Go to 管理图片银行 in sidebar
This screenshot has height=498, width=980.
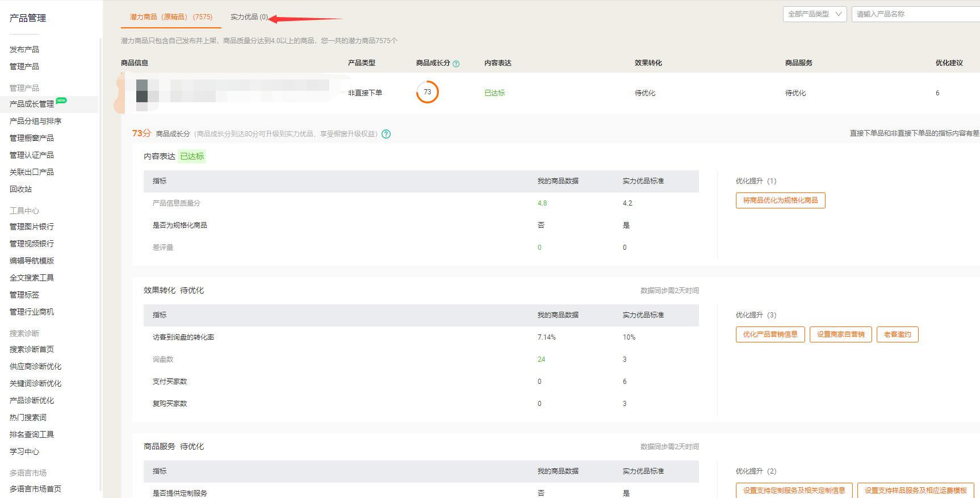pyautogui.click(x=32, y=227)
